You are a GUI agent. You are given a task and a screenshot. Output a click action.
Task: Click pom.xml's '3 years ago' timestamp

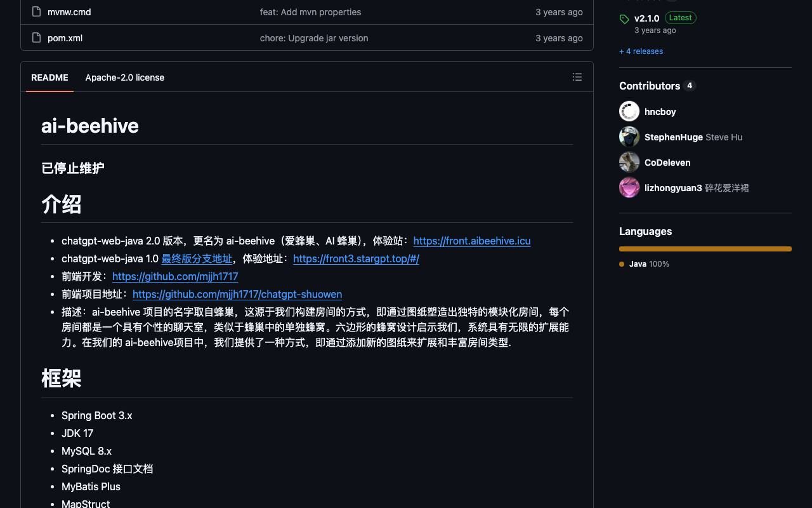point(559,38)
